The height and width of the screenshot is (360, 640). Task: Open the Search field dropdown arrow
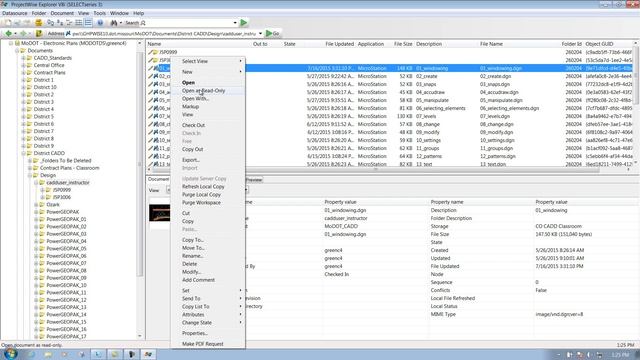click(235, 23)
